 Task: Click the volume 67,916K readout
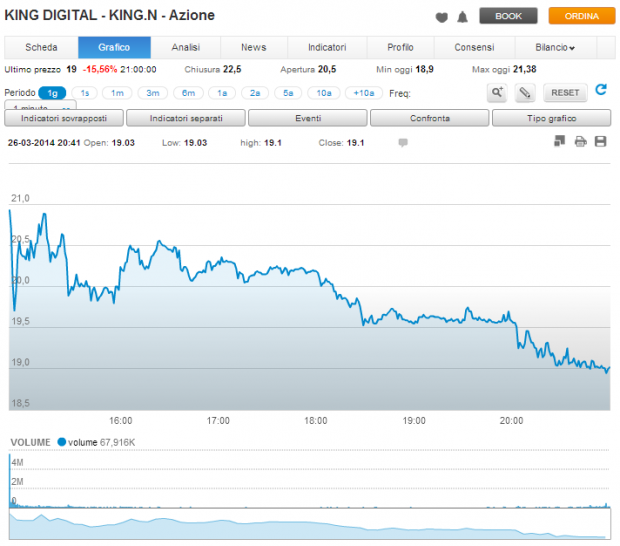(102, 442)
